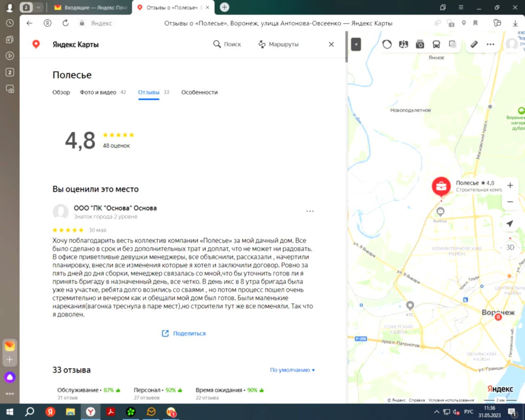Expand the По умолчанию sort dropdown

pyautogui.click(x=292, y=370)
